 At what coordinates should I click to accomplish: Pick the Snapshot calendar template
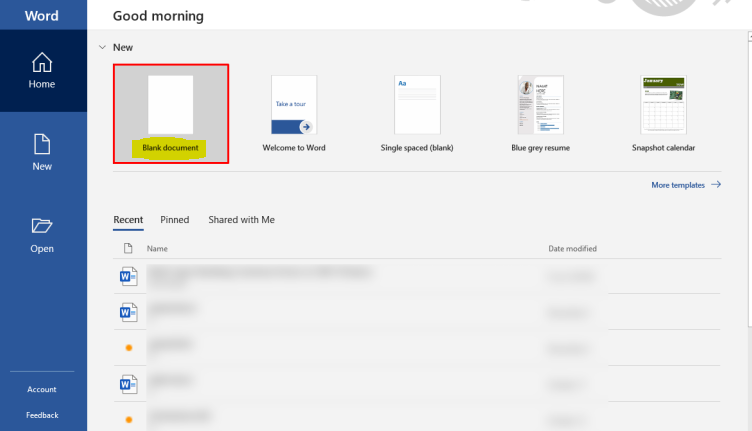[664, 114]
